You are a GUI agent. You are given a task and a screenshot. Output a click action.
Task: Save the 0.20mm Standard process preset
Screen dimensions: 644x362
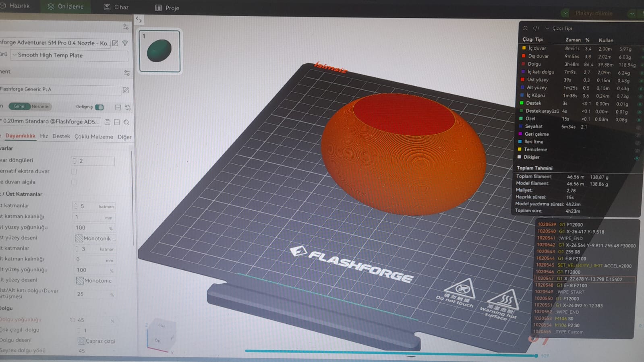point(108,122)
